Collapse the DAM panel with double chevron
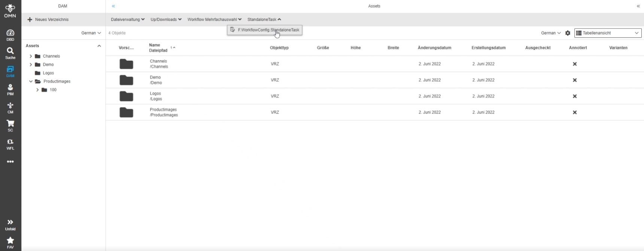 point(113,6)
